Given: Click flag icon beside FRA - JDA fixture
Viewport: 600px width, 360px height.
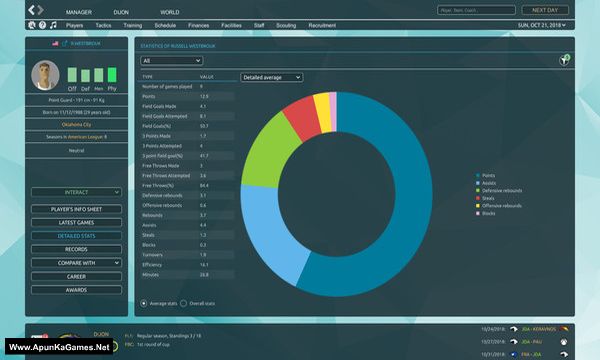Looking at the screenshot, I should 514,354.
